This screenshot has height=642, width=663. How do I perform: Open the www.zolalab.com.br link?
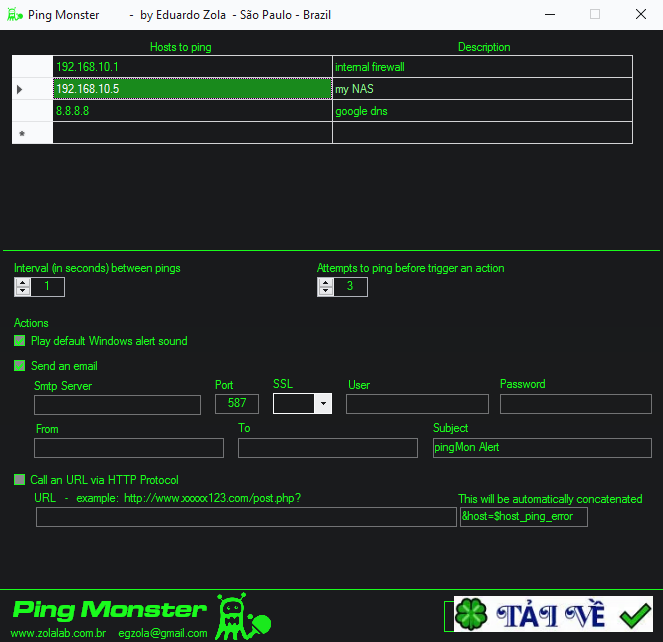click(x=58, y=633)
